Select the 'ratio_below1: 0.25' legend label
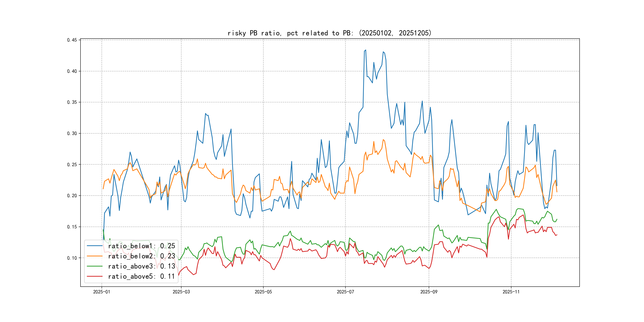Image resolution: width=644 pixels, height=322 pixels. [x=142, y=246]
